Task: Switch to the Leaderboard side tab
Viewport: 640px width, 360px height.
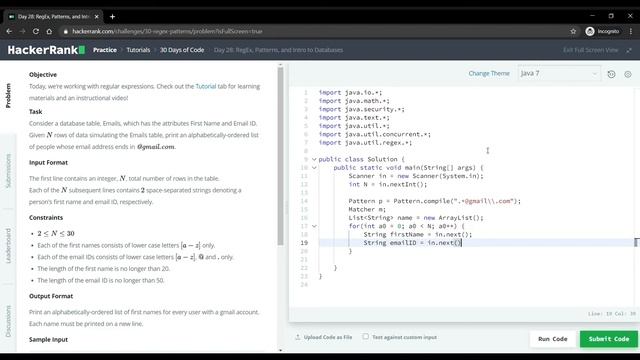Action: (8, 246)
